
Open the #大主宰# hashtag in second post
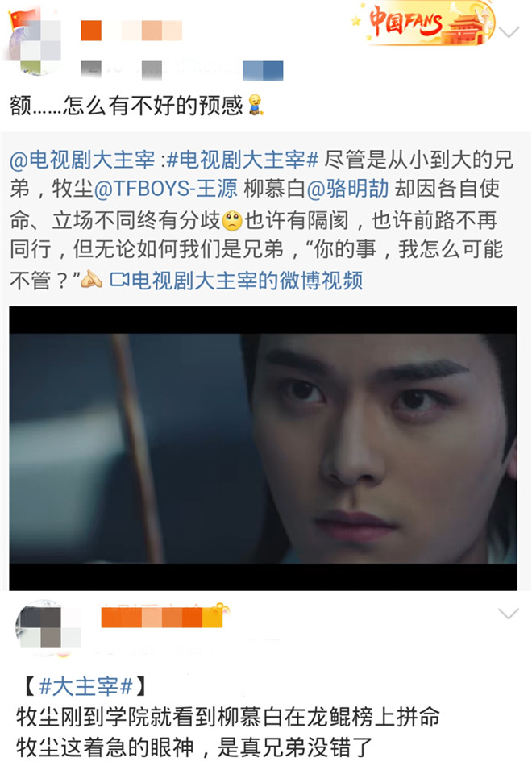pos(85,686)
